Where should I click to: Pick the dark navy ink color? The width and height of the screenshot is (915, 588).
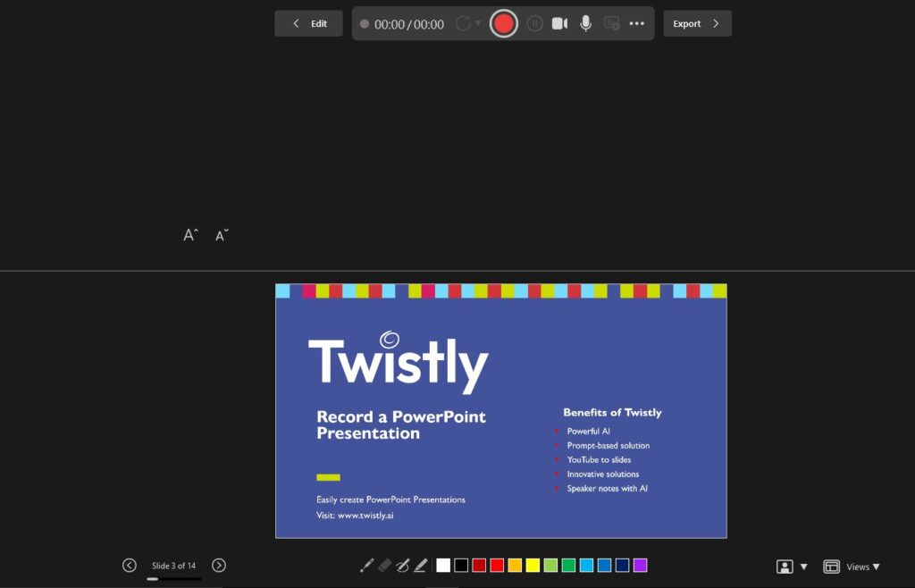click(x=622, y=566)
